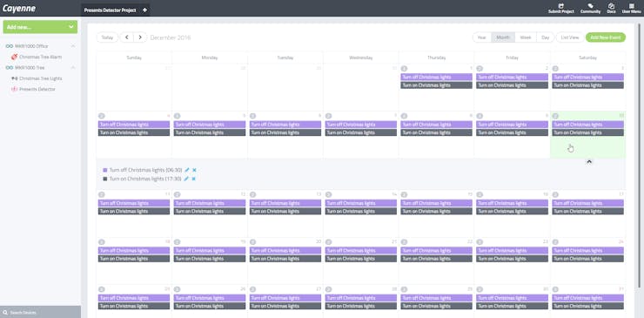
Task: Click the MKR1000 Office device icon
Action: tap(9, 46)
